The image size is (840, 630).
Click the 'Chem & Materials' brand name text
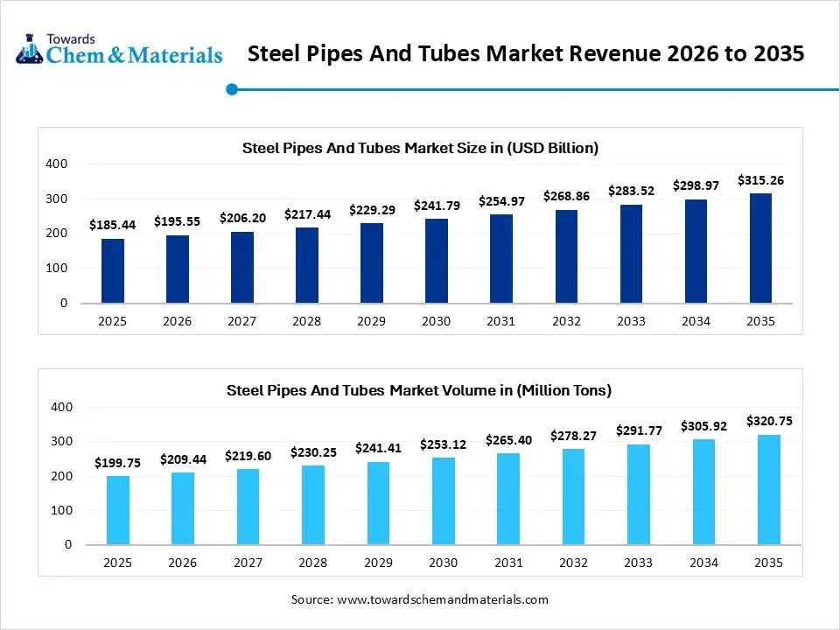tap(134, 55)
